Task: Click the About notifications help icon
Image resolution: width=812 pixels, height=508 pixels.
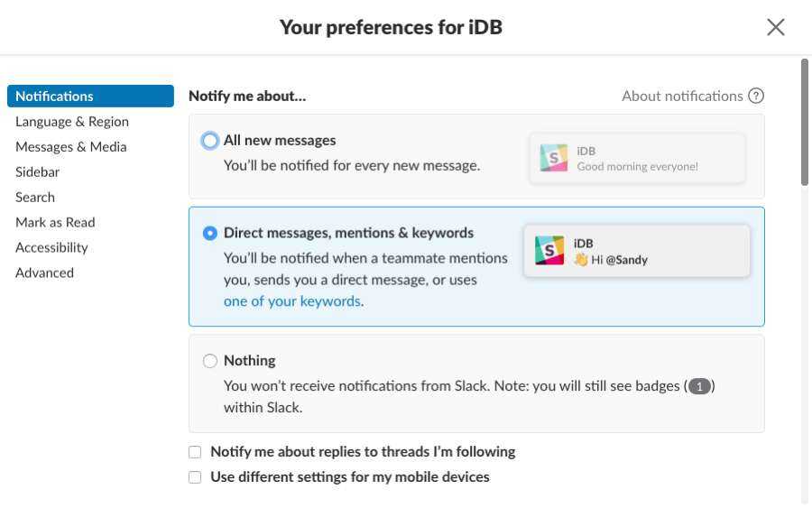Action: pyautogui.click(x=756, y=96)
